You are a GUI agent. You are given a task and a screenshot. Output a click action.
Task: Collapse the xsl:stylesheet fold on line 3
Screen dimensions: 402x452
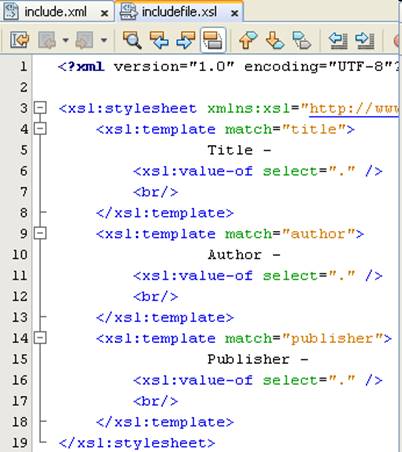click(x=40, y=108)
